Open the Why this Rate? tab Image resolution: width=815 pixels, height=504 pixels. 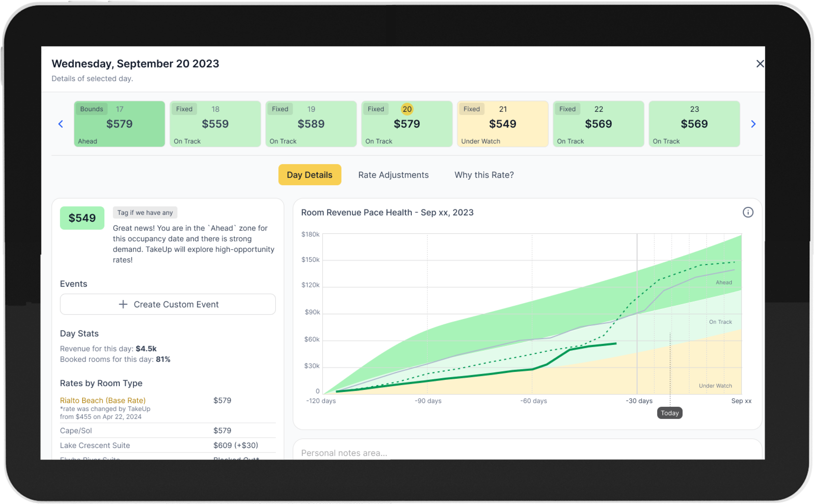coord(484,175)
